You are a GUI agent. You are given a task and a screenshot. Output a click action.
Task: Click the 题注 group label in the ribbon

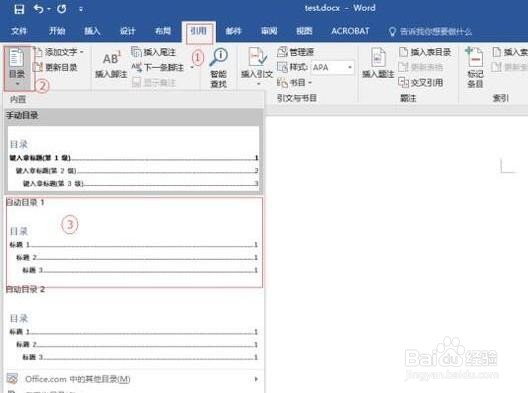(408, 98)
